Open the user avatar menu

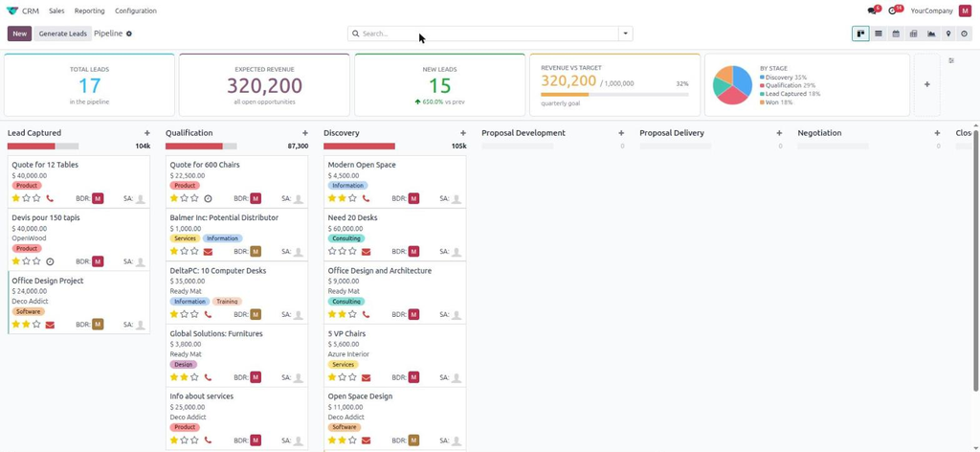pos(965,11)
